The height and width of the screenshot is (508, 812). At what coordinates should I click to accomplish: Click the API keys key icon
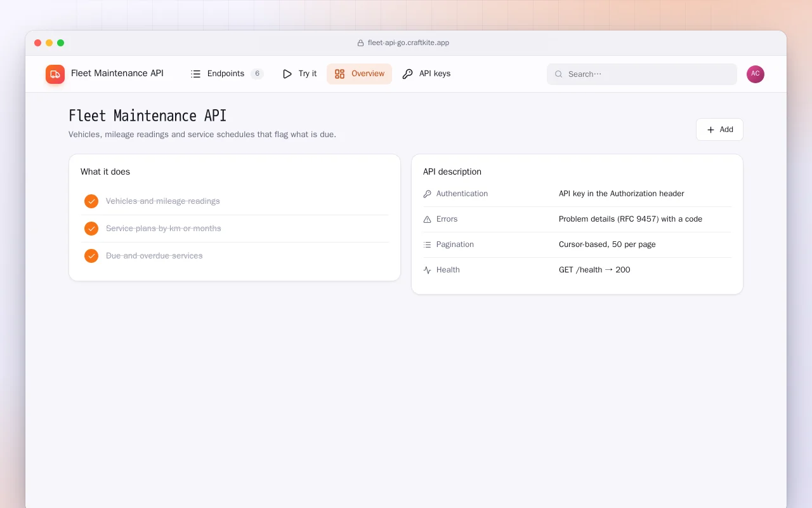pyautogui.click(x=407, y=74)
